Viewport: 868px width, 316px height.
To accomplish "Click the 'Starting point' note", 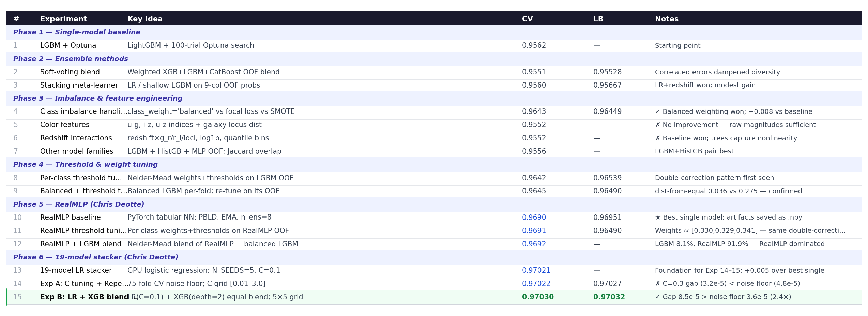I will click(677, 46).
